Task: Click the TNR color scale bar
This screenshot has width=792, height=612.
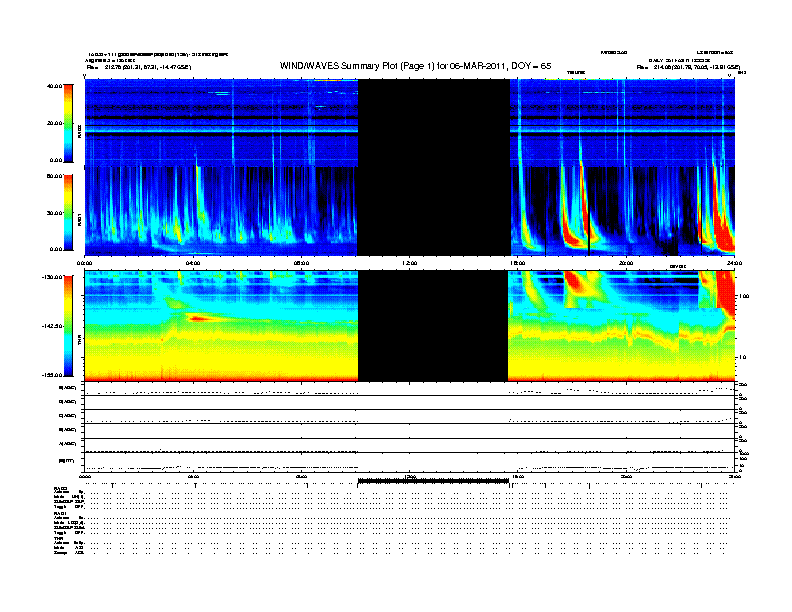Action: pyautogui.click(x=68, y=326)
